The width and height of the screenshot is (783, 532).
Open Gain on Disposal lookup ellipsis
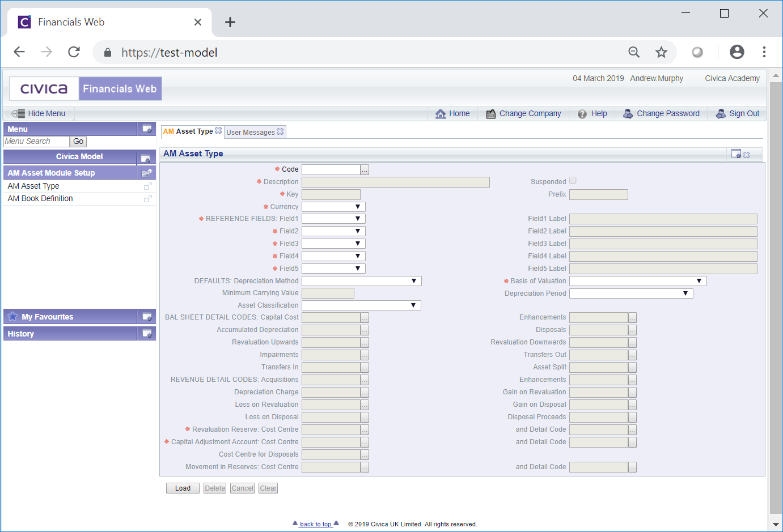pos(632,405)
